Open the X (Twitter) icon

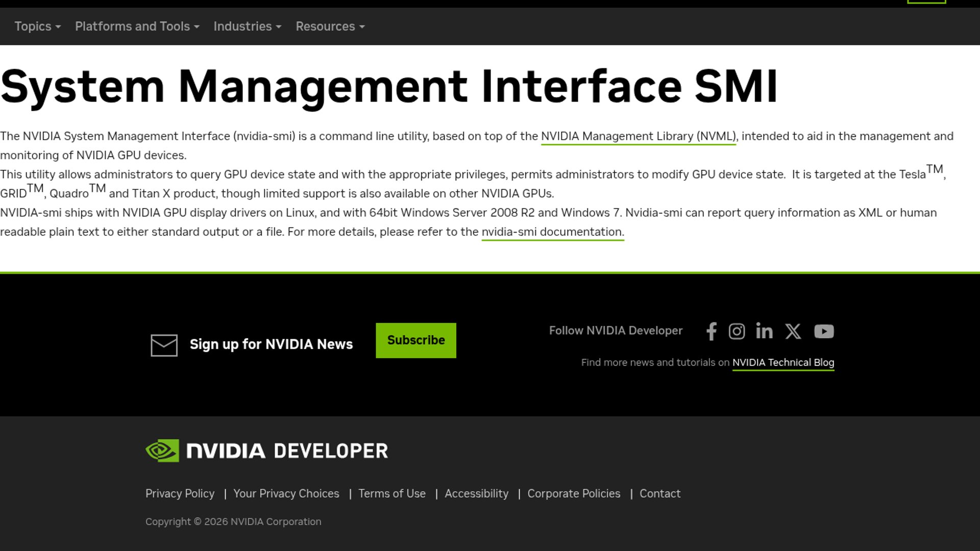pyautogui.click(x=793, y=332)
